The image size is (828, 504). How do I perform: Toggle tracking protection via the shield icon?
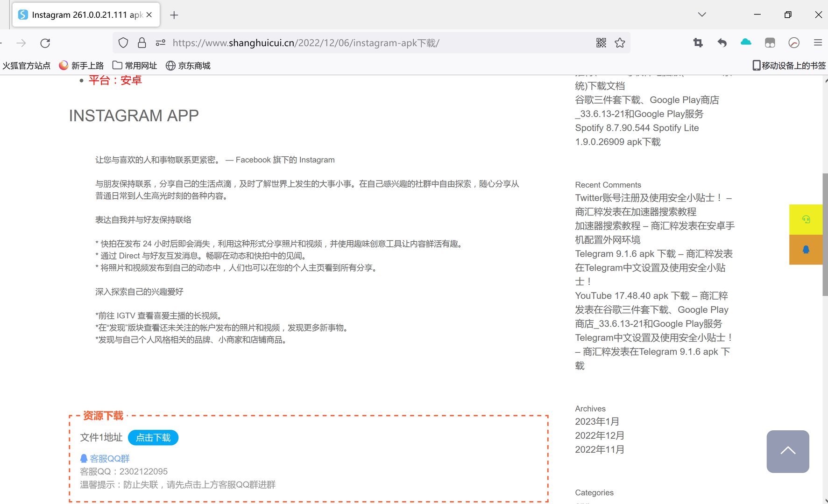click(123, 42)
